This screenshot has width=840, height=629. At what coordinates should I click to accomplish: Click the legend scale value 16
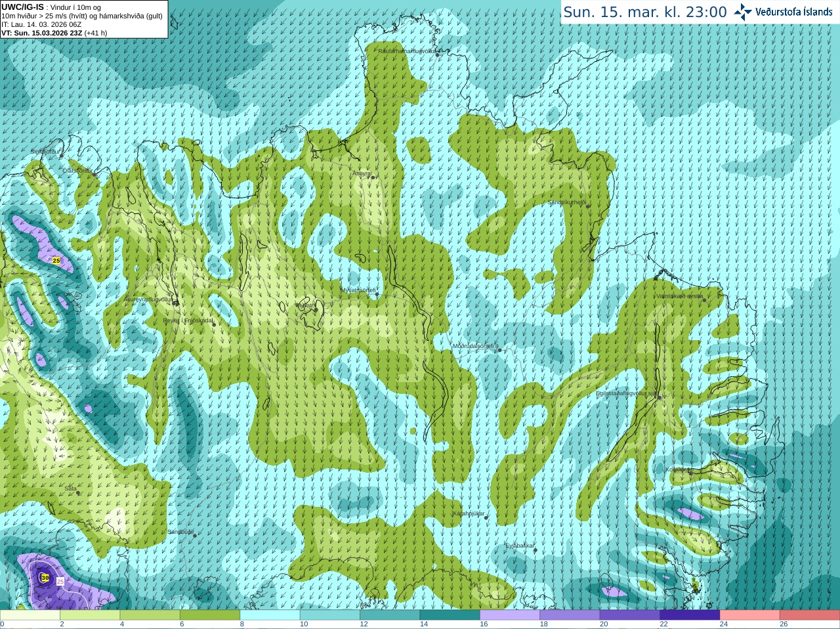pos(484,624)
